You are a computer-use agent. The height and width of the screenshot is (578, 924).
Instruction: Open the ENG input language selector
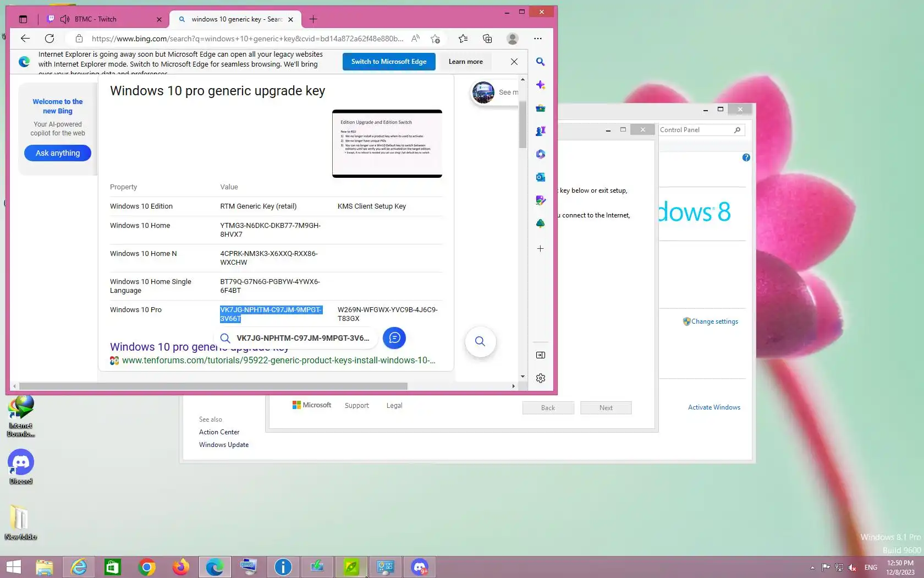[x=871, y=568]
